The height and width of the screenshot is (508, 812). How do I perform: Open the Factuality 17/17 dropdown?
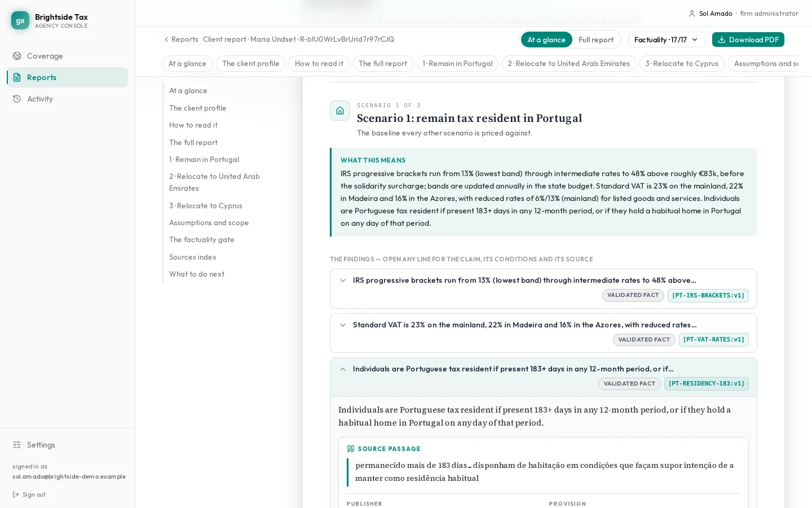[666, 40]
